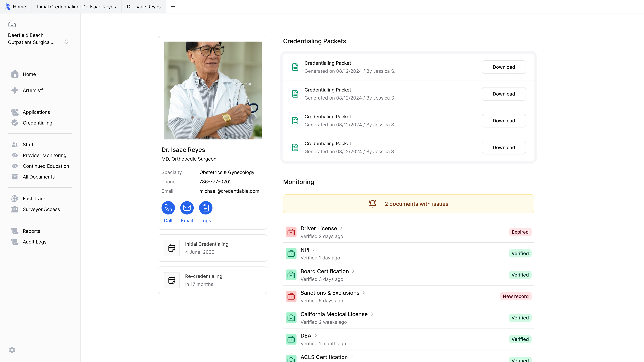This screenshot has height=362, width=644.
Task: Download the first Credentialing Packet
Action: pyautogui.click(x=503, y=67)
